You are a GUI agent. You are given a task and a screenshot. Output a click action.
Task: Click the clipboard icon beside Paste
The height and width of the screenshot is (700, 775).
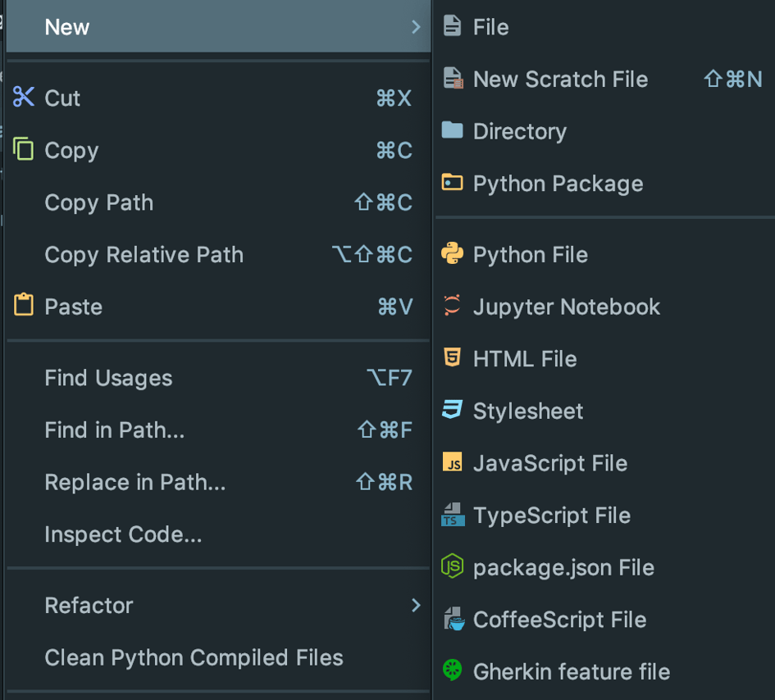coord(23,307)
